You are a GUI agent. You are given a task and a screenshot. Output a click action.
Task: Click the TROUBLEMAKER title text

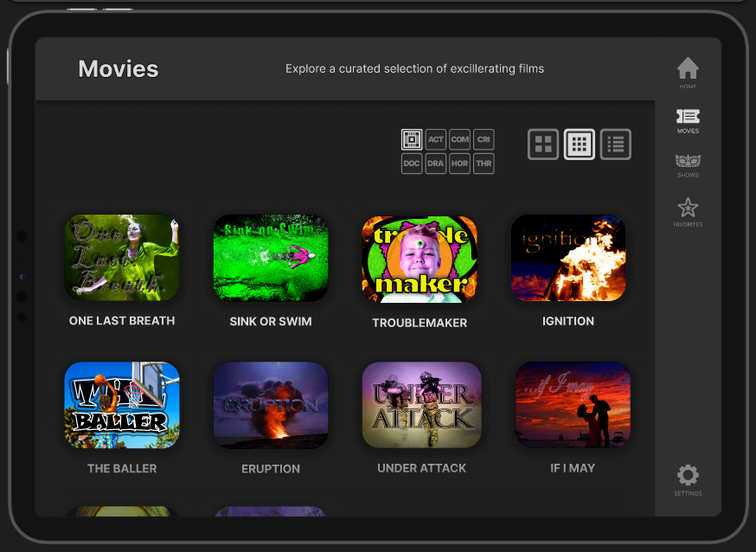[x=420, y=323]
